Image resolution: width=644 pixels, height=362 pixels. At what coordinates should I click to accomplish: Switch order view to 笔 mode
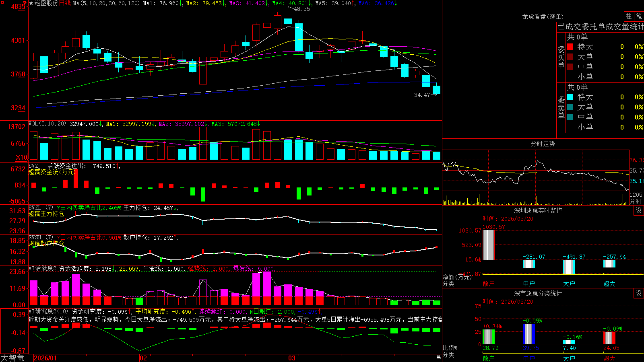pyautogui.click(x=639, y=16)
